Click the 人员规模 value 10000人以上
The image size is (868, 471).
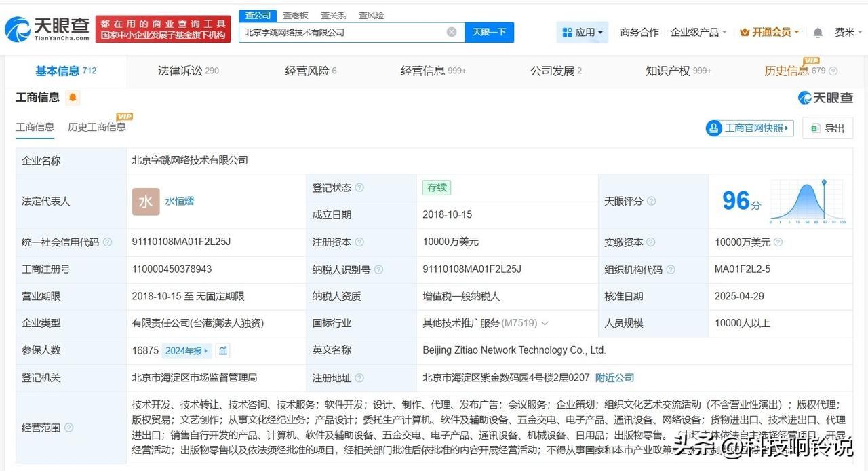743,323
